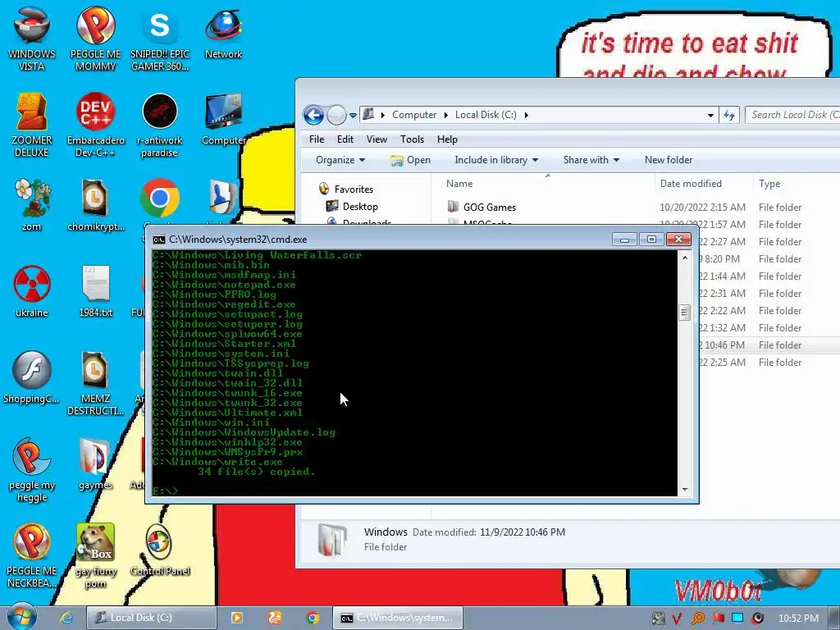The width and height of the screenshot is (840, 630).
Task: Expand the address bar history dropdown
Action: (x=710, y=115)
